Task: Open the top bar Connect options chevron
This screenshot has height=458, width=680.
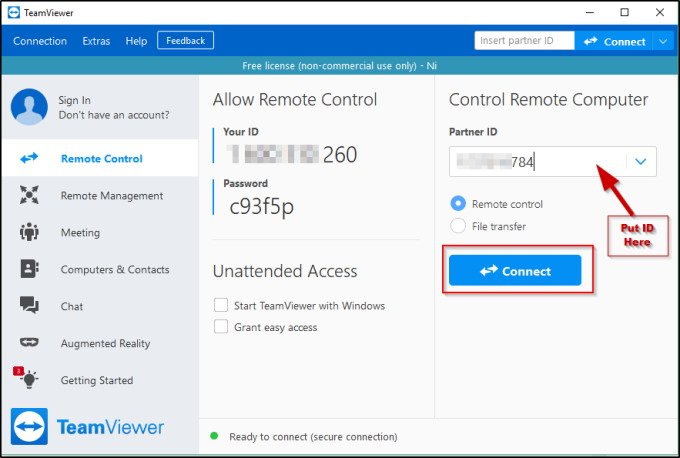Action: pyautogui.click(x=663, y=42)
